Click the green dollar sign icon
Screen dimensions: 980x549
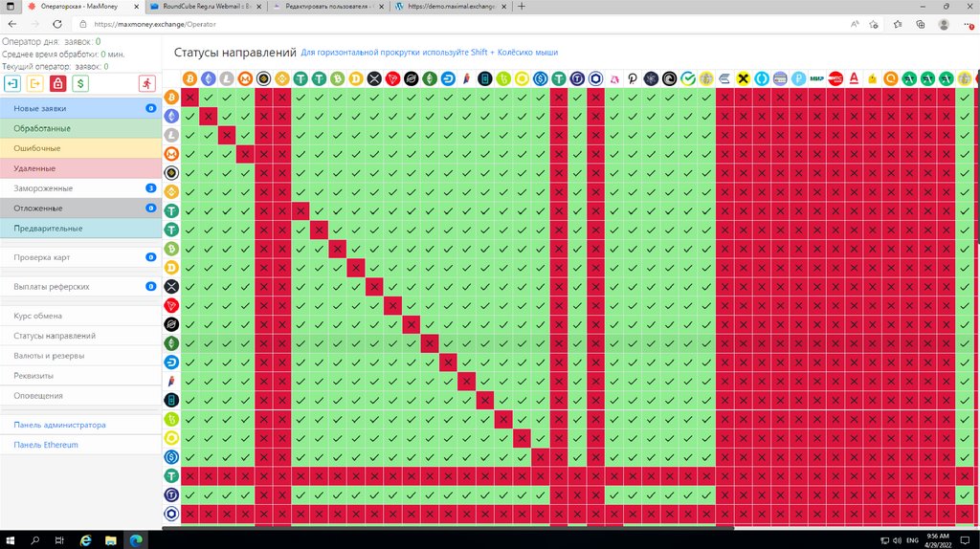[80, 84]
